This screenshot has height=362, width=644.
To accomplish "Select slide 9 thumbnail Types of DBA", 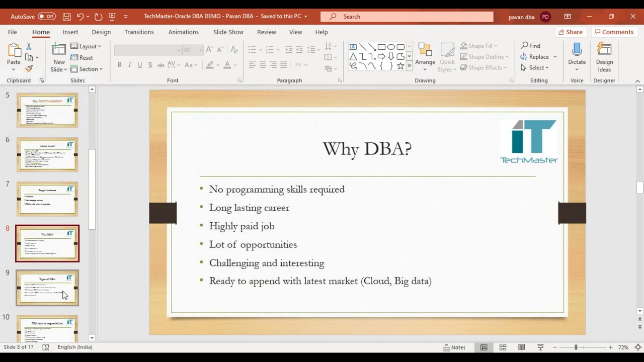I will 47,288.
